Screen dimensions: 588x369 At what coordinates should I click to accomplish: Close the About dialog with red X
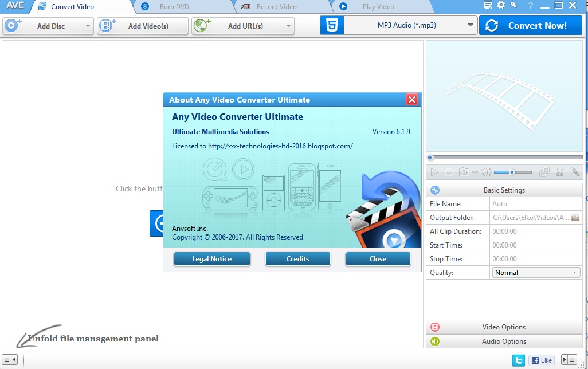pos(411,99)
